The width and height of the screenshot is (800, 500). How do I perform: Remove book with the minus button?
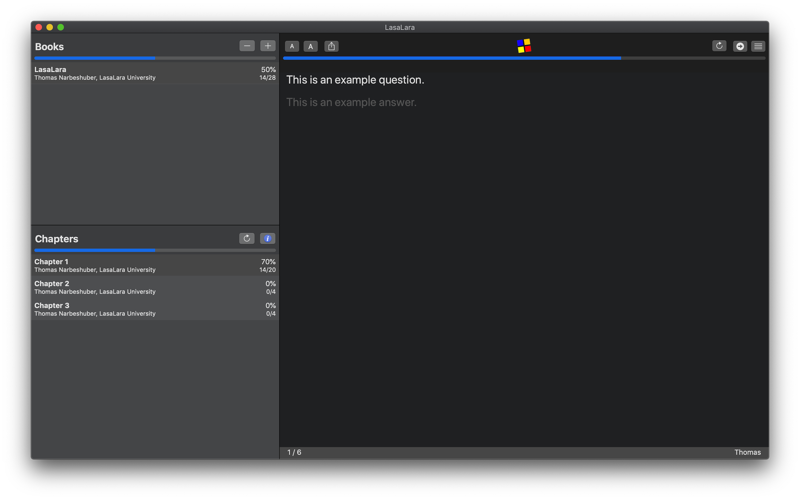pos(247,46)
